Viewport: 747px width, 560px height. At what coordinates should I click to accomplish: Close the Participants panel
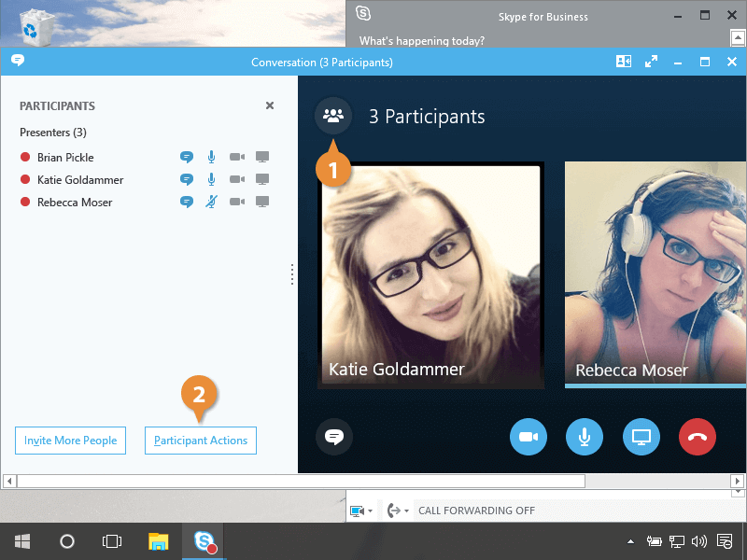[270, 105]
